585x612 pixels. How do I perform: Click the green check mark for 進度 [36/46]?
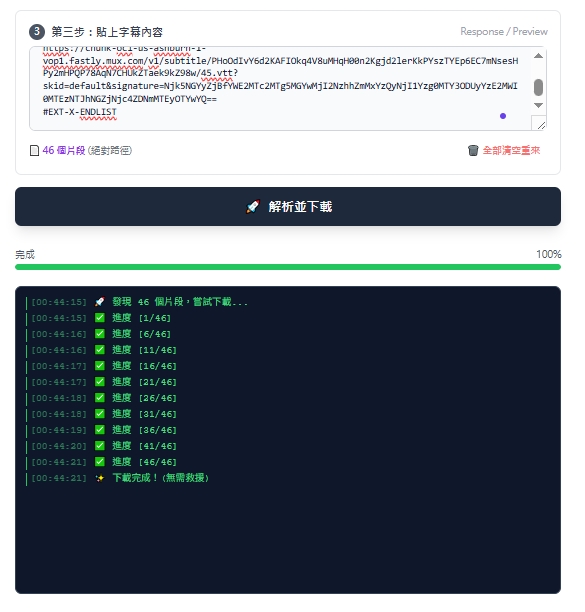tap(100, 430)
